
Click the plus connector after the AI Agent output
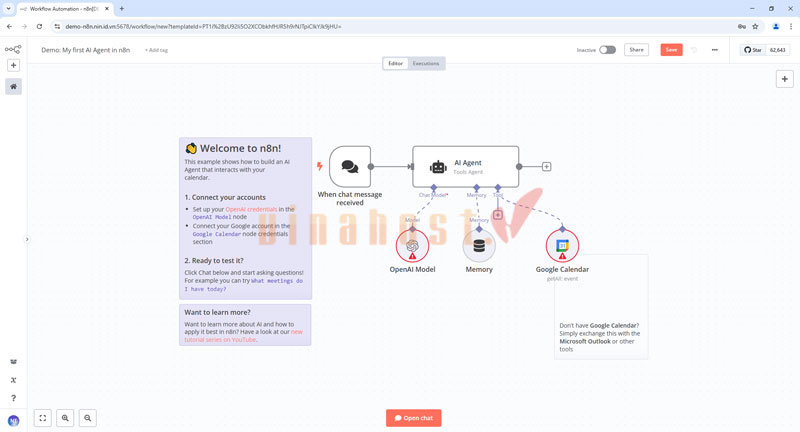(x=546, y=167)
